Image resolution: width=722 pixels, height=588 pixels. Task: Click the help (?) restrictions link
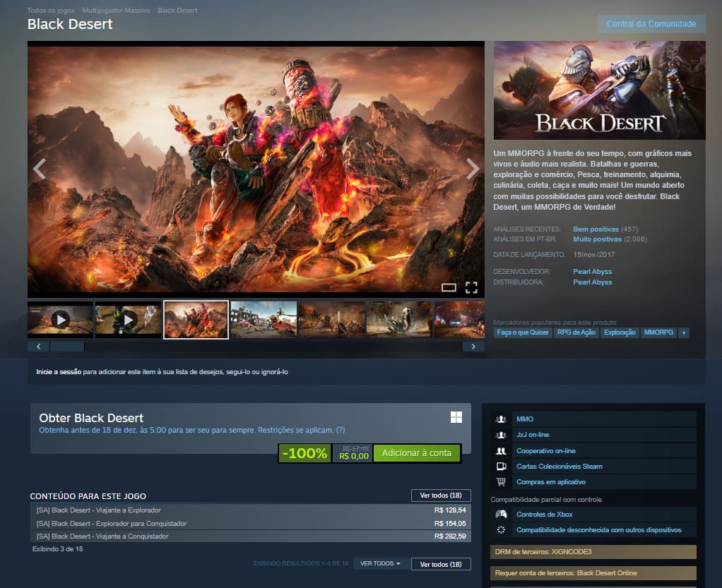point(341,430)
